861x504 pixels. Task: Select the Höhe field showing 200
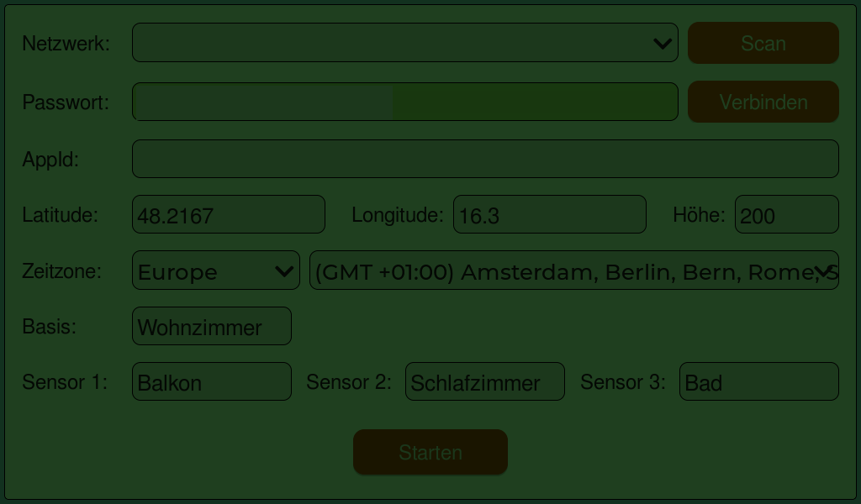(787, 214)
